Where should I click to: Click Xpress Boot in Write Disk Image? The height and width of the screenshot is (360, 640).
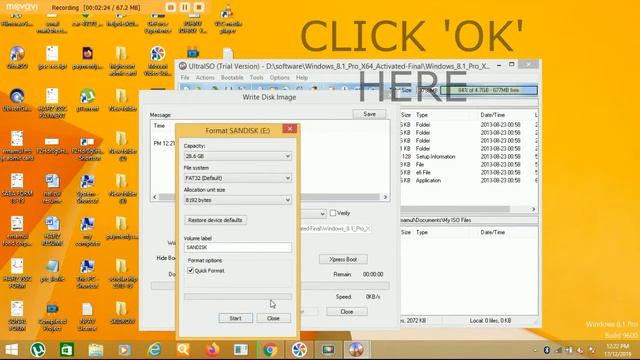pyautogui.click(x=343, y=259)
